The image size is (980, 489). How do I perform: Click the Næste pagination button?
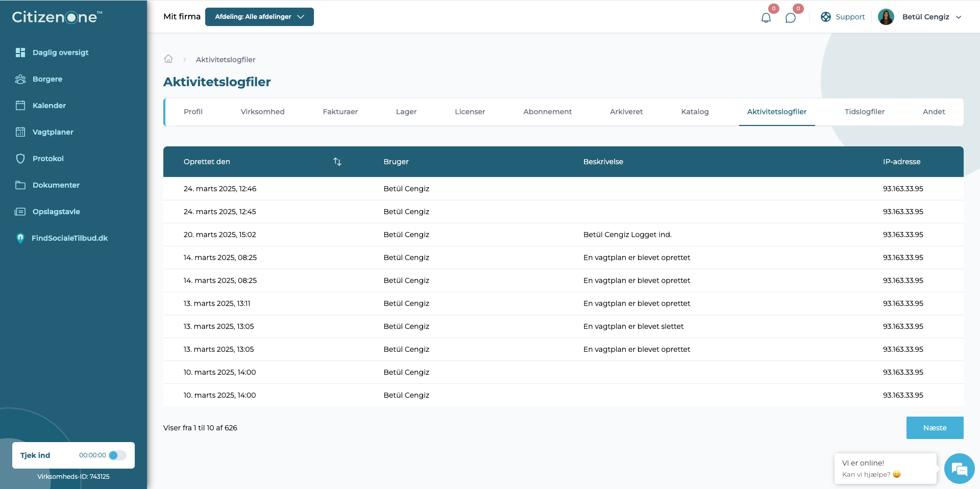(x=935, y=428)
